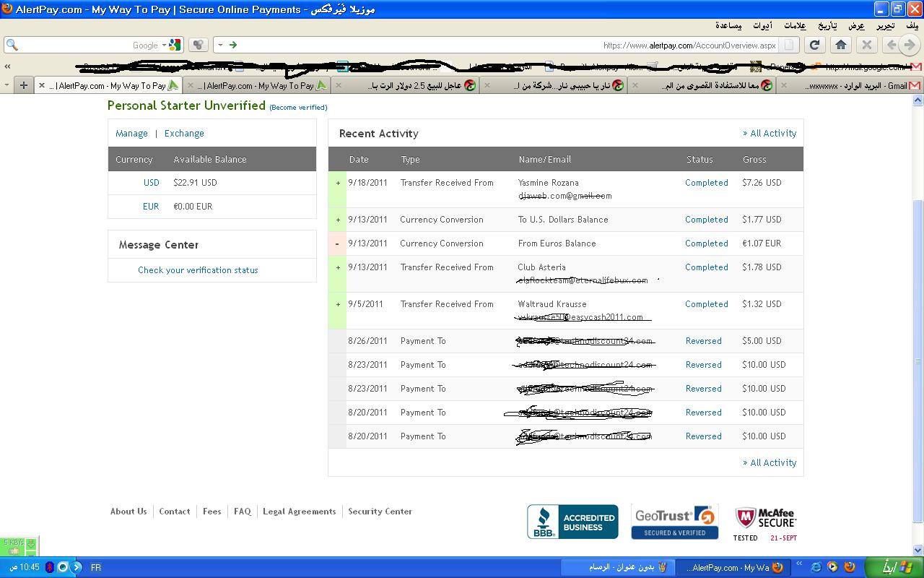Click the Reload page button
924x578 pixels.
[815, 45]
